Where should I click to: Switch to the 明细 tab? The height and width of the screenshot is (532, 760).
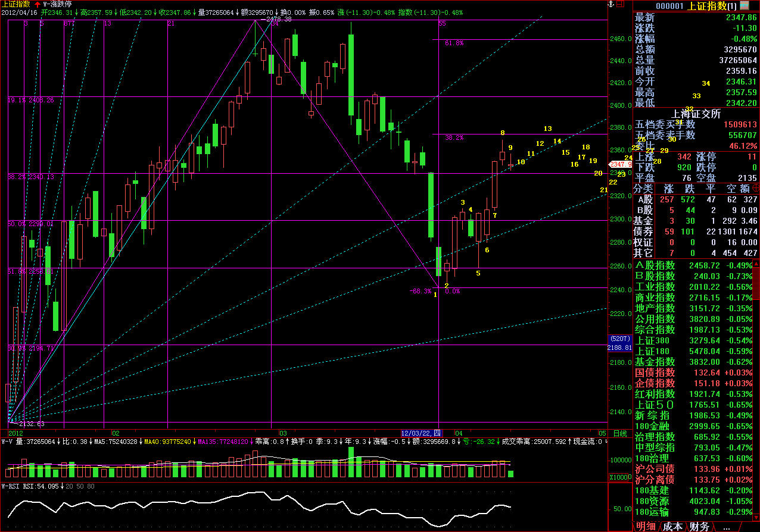click(x=646, y=527)
